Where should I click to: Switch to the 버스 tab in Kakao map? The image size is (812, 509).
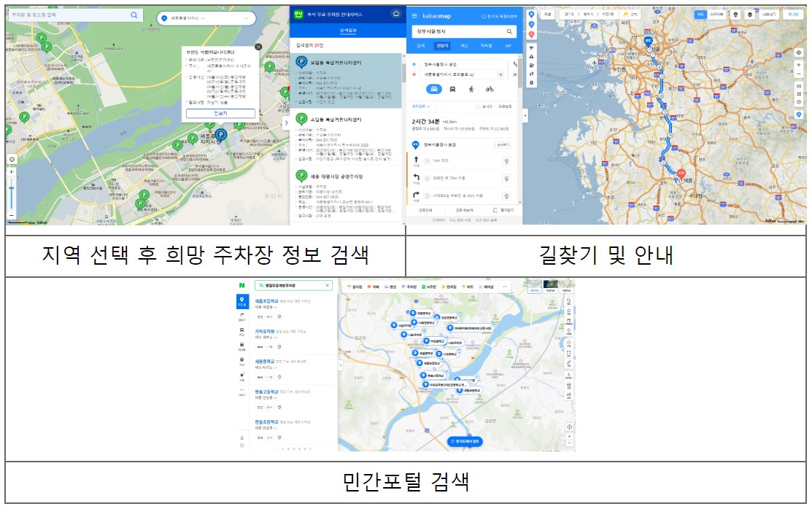click(x=464, y=46)
